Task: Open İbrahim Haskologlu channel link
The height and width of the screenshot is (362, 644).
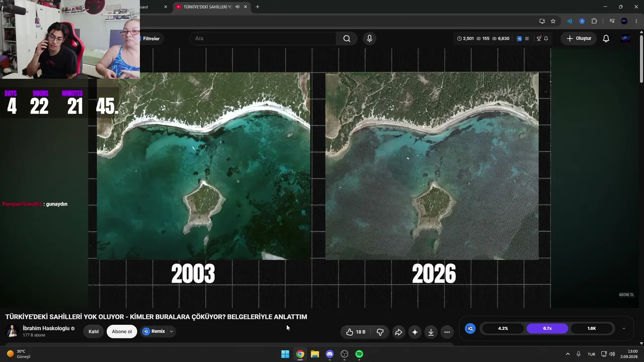Action: click(46, 328)
